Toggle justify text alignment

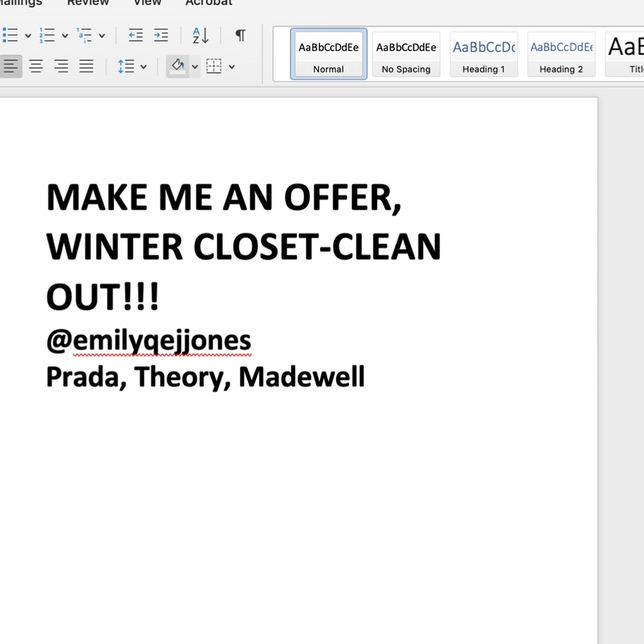86,66
